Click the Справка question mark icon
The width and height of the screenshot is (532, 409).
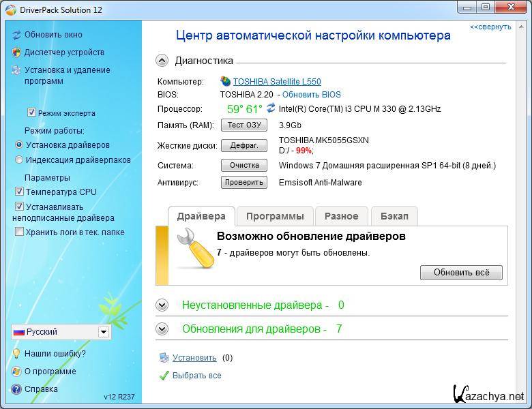click(16, 389)
